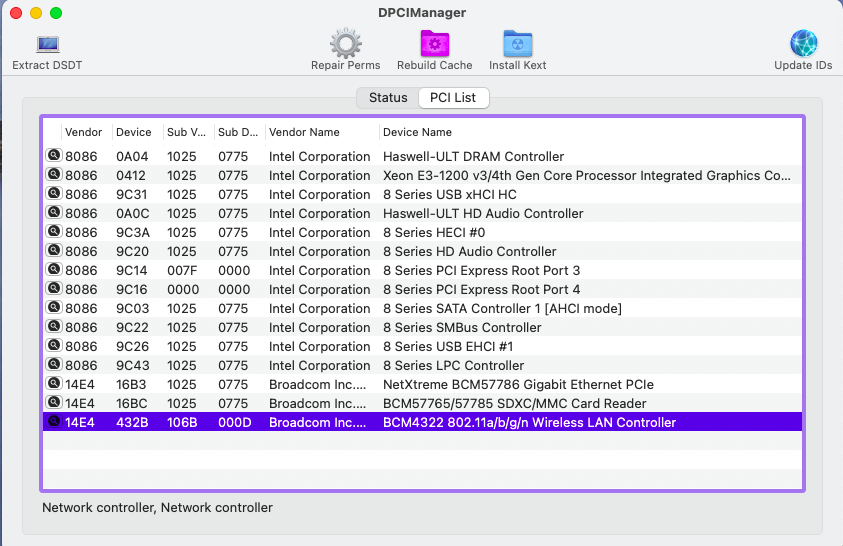Select the PCI List tab

(x=453, y=97)
